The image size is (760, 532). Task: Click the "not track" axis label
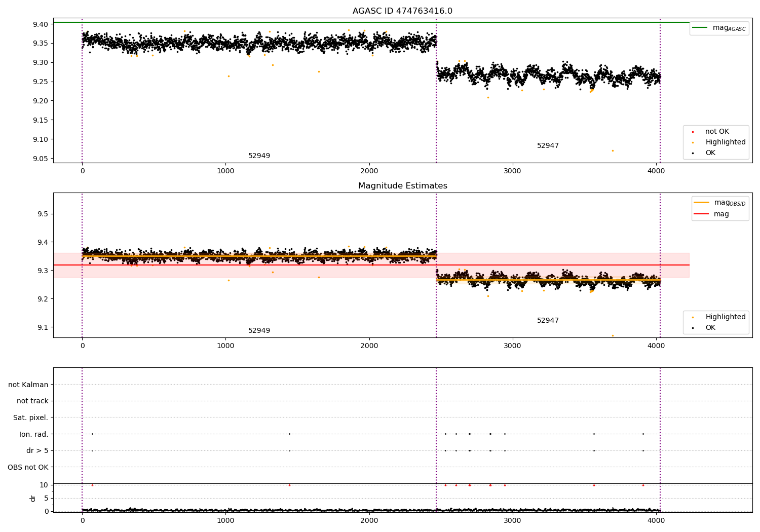(x=32, y=401)
